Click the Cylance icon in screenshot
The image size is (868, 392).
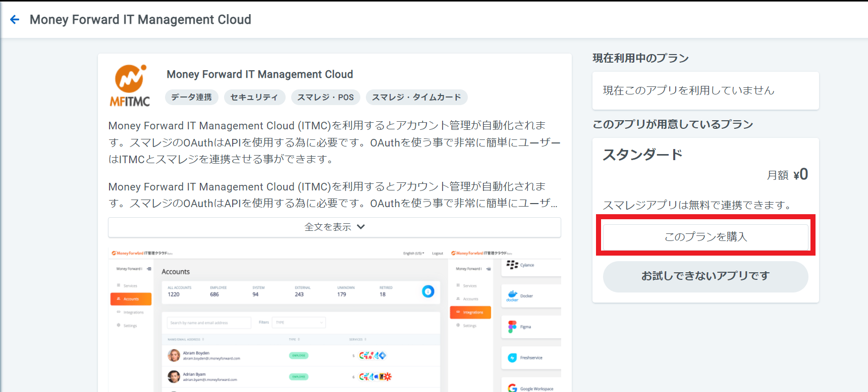512,265
